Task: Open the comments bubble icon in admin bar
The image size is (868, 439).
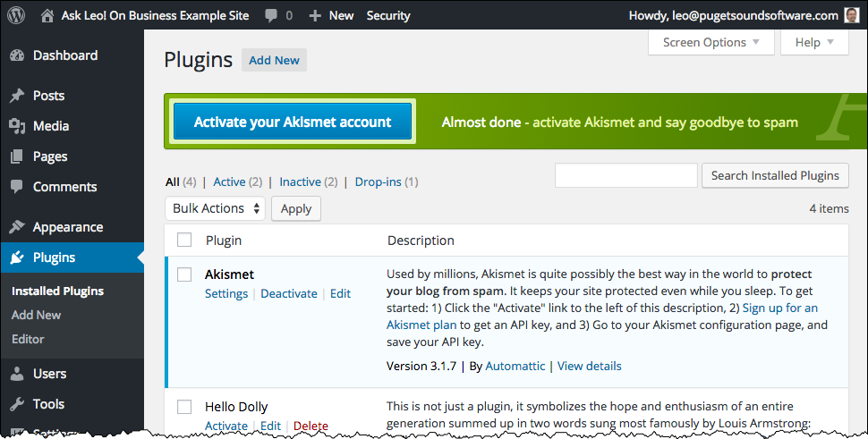Action: 271,16
